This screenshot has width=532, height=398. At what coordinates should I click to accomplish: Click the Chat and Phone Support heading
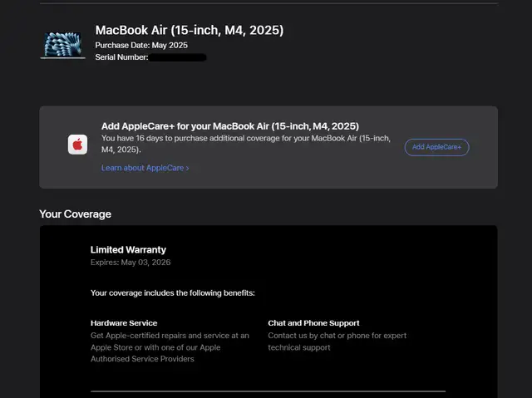point(313,322)
